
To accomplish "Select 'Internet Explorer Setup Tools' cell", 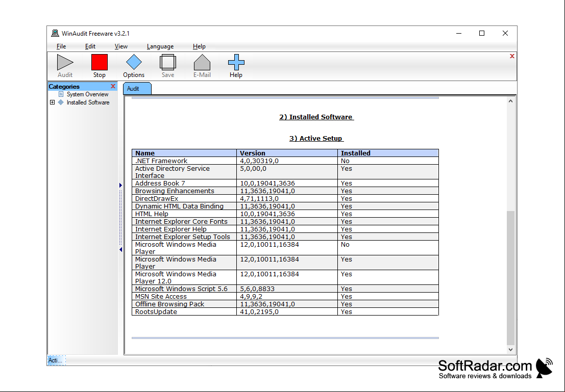I will click(x=184, y=237).
